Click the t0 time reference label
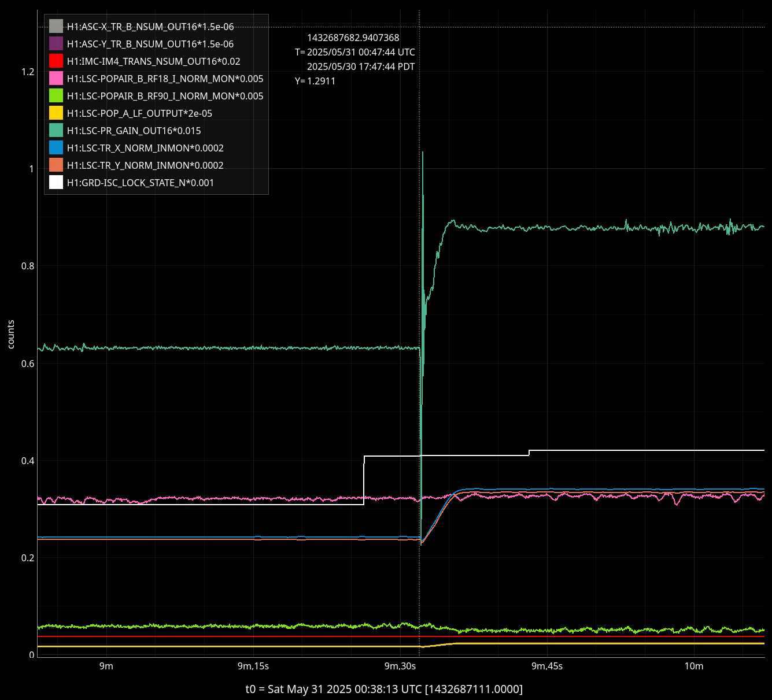 (x=384, y=689)
